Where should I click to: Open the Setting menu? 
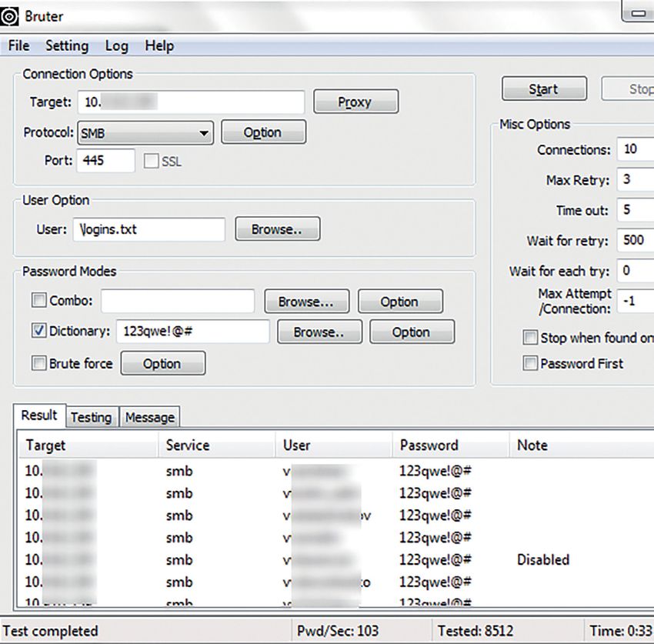coord(67,46)
